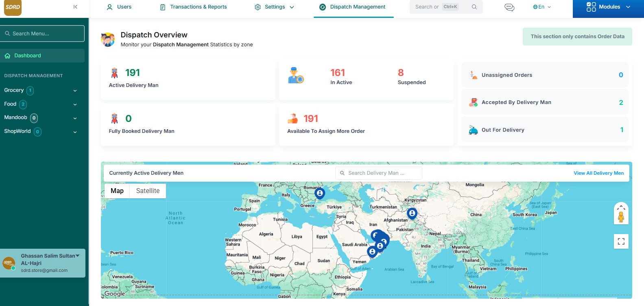This screenshot has width=644, height=306.
Task: Click the Grocery count badge
Action: pos(30,91)
